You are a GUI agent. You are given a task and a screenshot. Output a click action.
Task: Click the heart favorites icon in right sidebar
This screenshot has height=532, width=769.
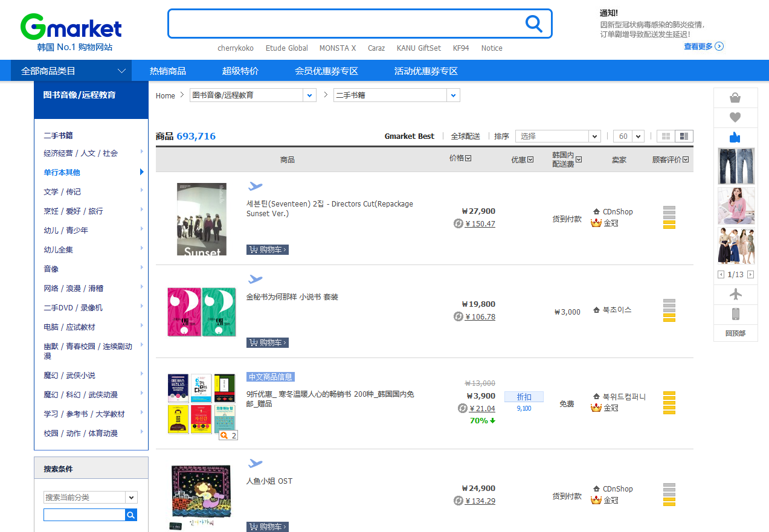point(735,118)
